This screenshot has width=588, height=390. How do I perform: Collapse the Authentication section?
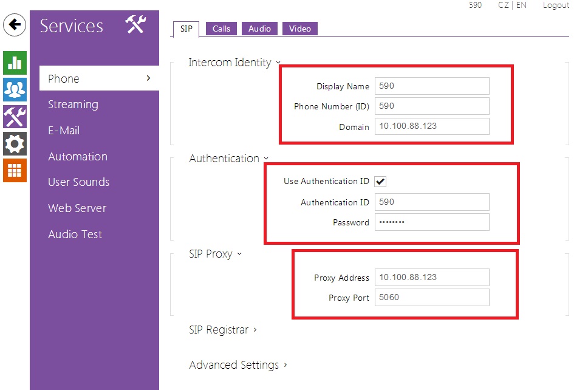tap(228, 159)
